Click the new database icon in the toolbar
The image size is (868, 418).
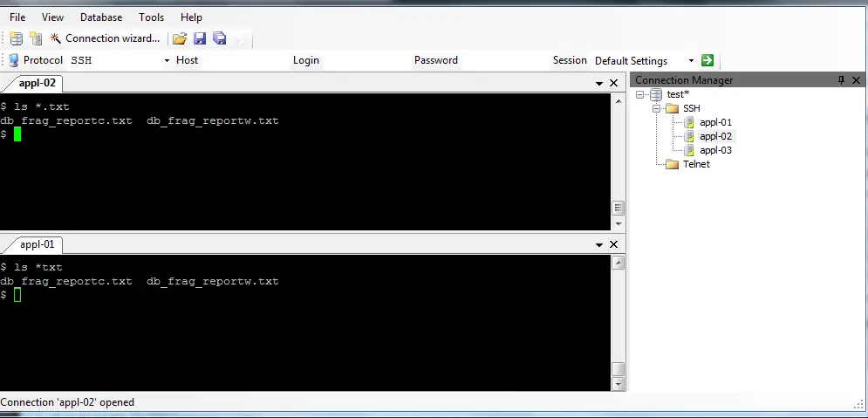pos(16,38)
